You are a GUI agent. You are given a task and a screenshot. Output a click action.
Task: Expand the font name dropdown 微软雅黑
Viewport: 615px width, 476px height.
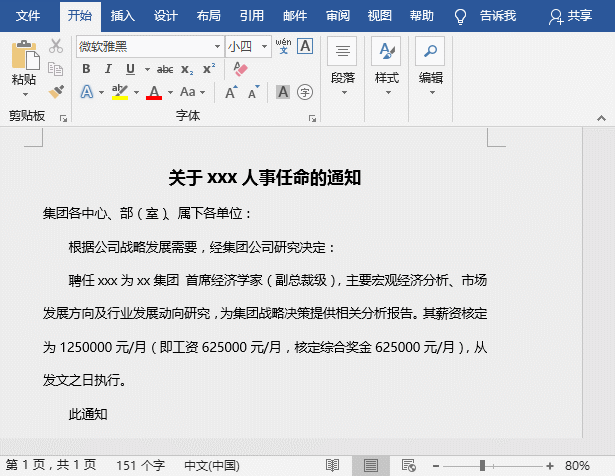tap(217, 47)
